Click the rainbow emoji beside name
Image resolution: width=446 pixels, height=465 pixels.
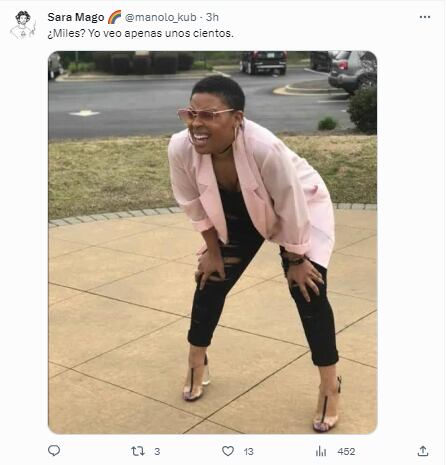114,17
